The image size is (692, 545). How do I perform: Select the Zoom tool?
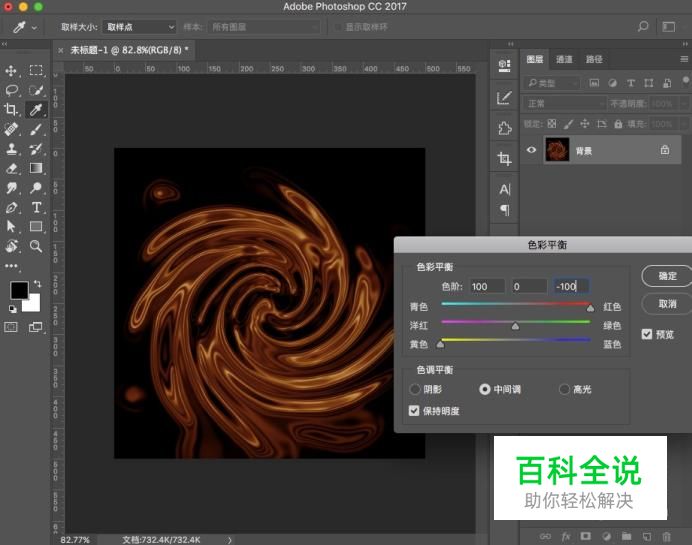[x=36, y=246]
